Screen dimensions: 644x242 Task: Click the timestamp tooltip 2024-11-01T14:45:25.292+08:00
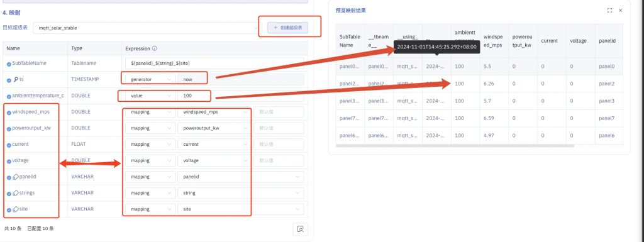[436, 47]
